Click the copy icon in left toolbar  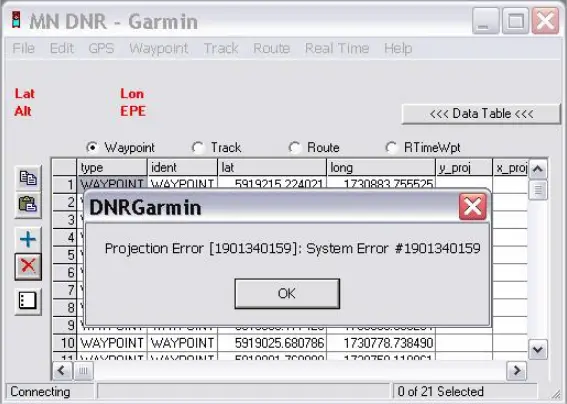[28, 178]
